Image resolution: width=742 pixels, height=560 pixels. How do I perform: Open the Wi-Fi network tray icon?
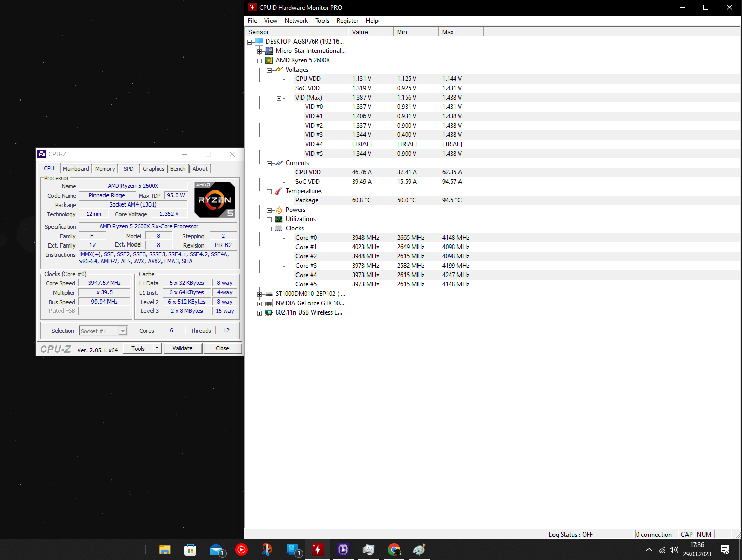[662, 550]
